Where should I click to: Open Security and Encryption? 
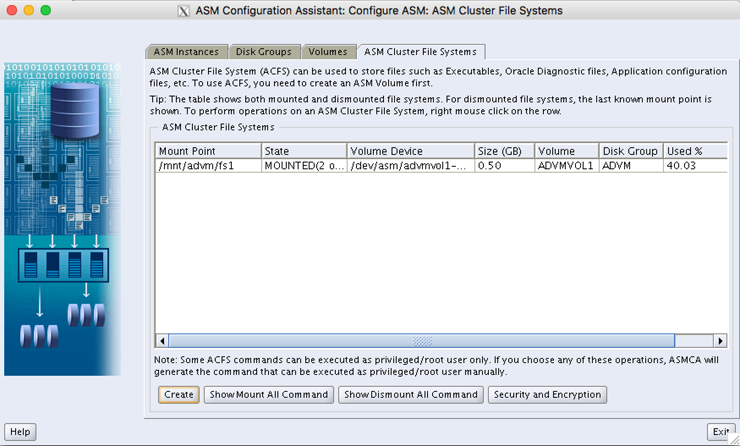coord(548,394)
